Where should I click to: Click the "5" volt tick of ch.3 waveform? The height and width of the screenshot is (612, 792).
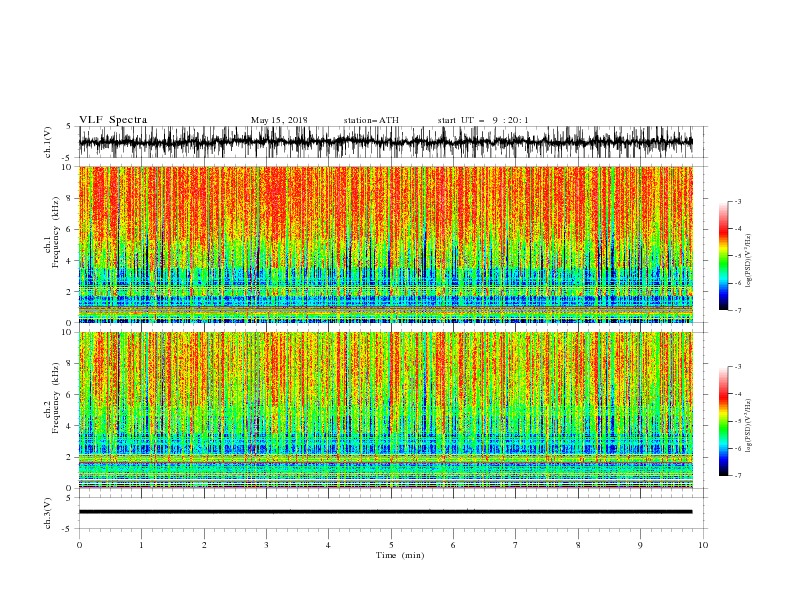(69, 498)
